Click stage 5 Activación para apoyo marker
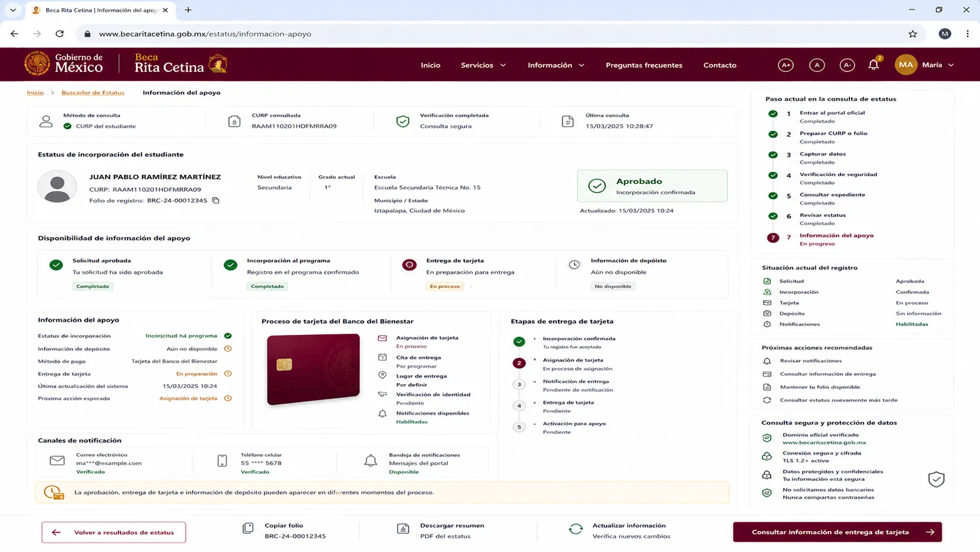The height and width of the screenshot is (552, 980). click(x=519, y=426)
